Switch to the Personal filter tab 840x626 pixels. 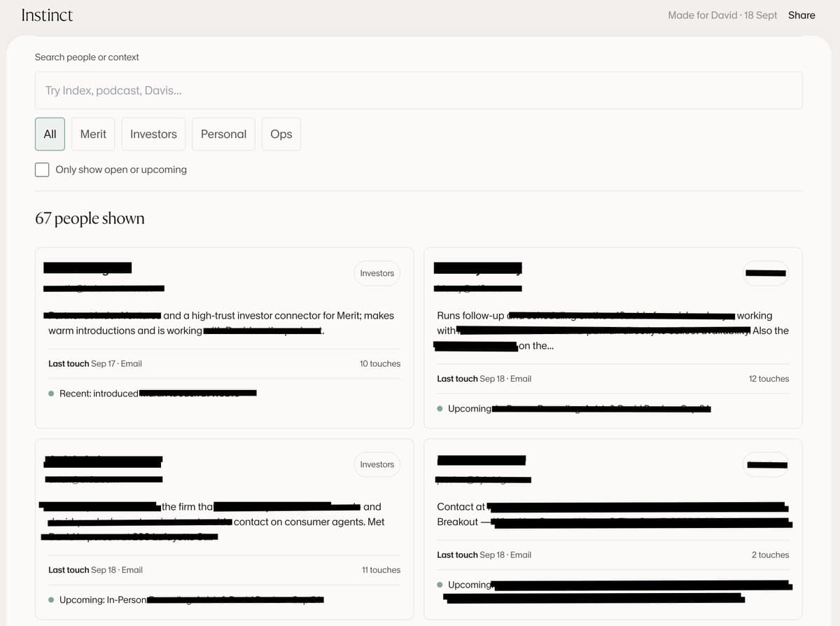223,134
